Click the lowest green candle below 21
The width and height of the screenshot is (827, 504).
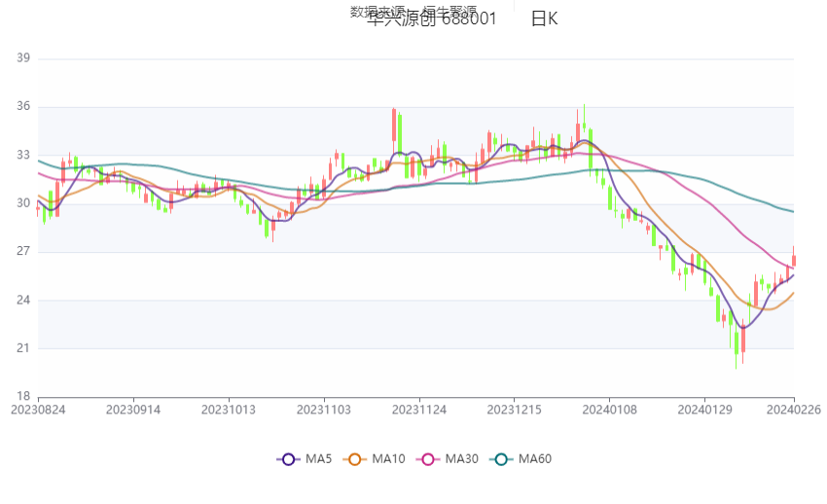[x=737, y=342]
